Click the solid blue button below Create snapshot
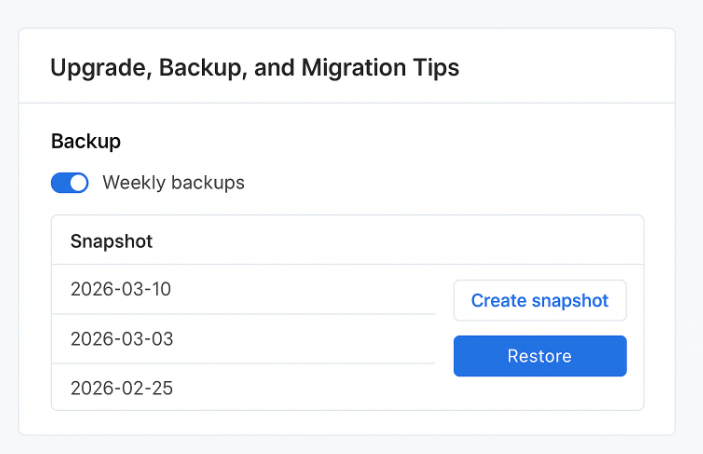 click(x=540, y=356)
